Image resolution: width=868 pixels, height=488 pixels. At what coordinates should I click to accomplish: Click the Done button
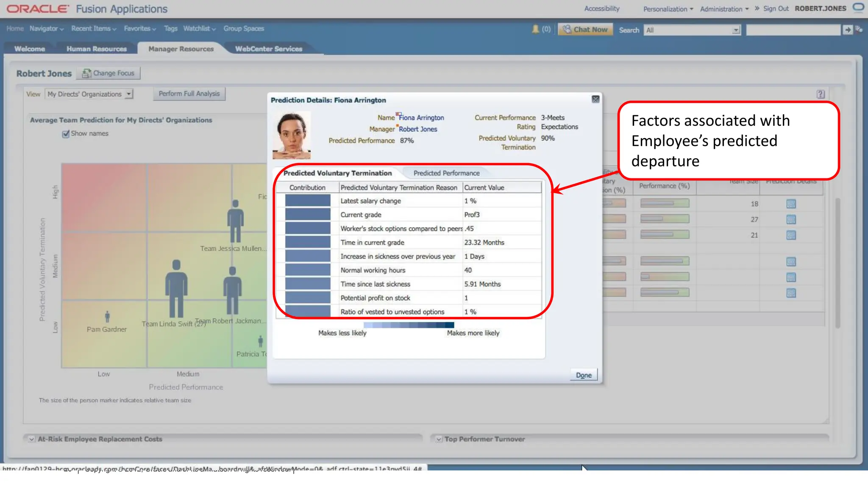coord(584,375)
